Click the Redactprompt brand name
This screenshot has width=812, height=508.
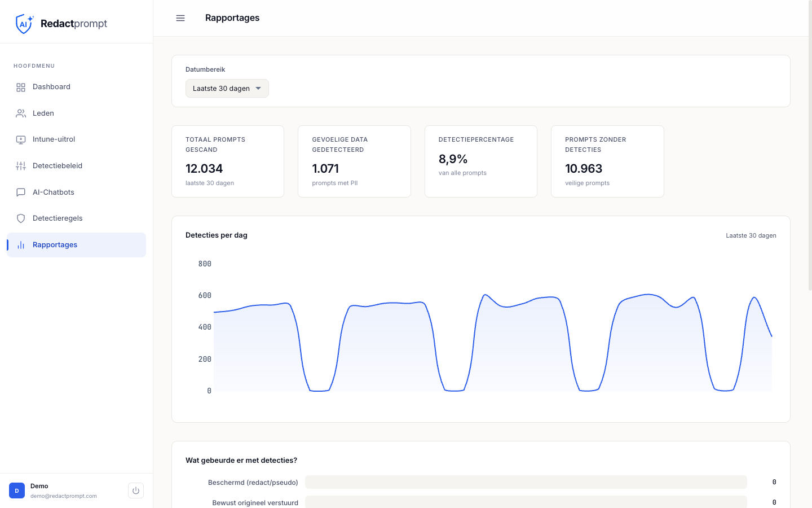(74, 24)
